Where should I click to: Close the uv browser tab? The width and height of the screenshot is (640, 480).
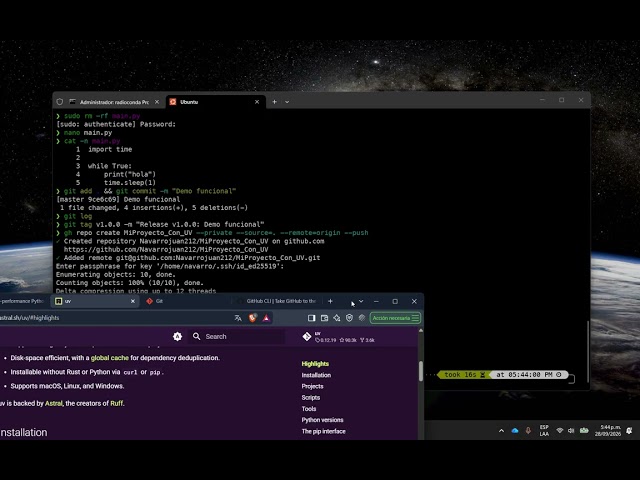click(x=133, y=301)
